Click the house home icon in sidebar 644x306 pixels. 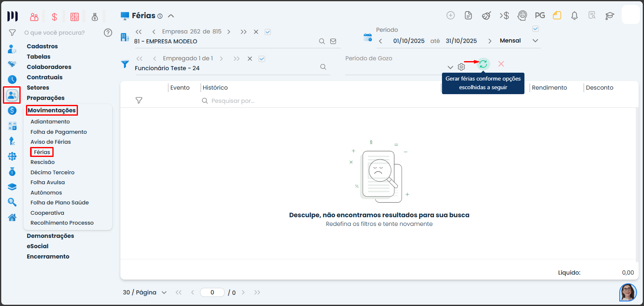click(12, 217)
